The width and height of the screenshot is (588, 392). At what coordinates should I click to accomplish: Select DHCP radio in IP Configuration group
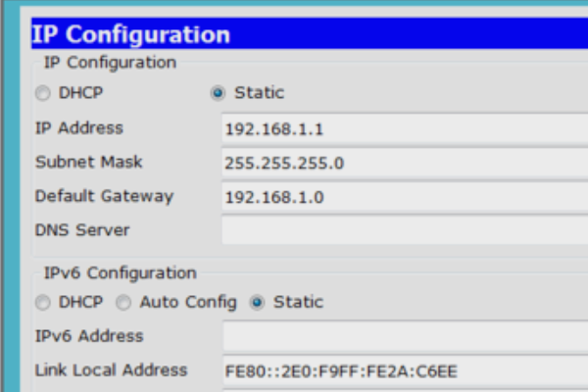[42, 94]
